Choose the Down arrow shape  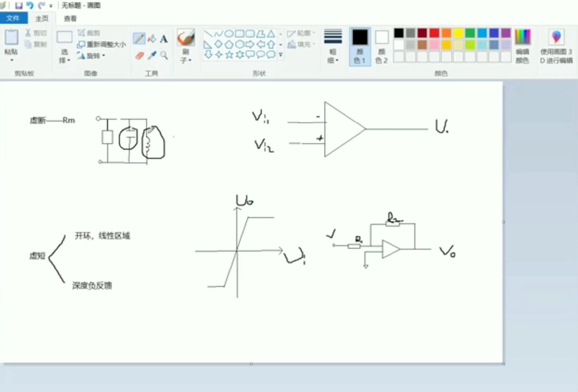208,54
